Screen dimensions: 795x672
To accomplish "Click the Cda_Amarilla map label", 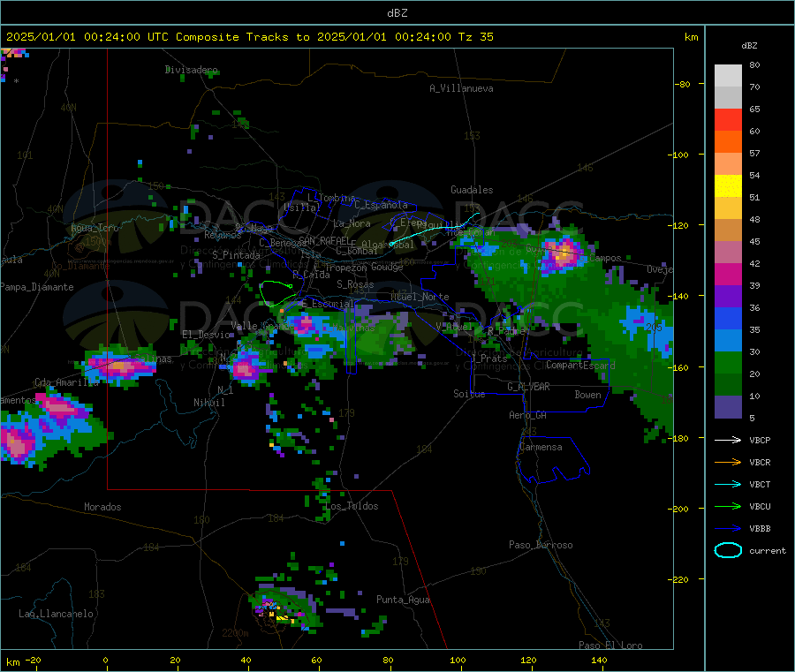I will point(66,382).
